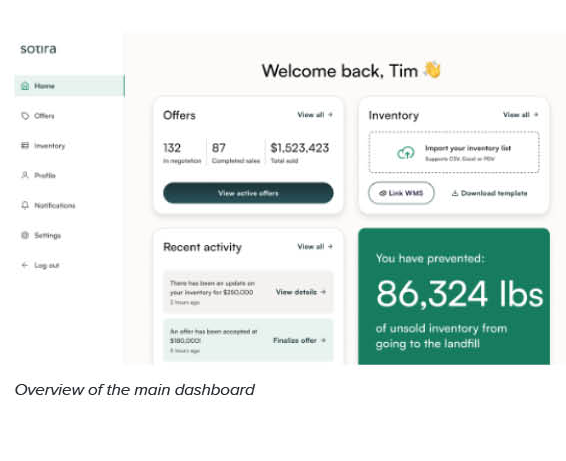Open the Offers menu item
This screenshot has width=566, height=461.
coord(38,116)
